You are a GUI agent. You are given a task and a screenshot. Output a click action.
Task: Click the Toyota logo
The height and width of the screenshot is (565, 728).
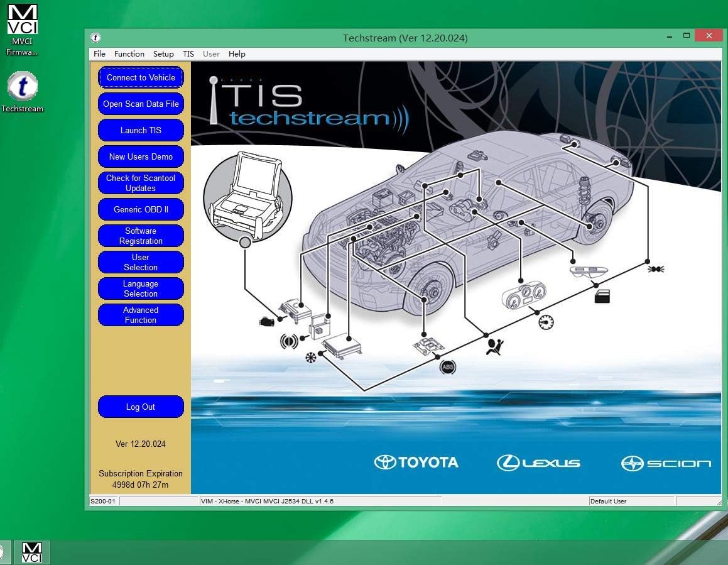(x=416, y=463)
